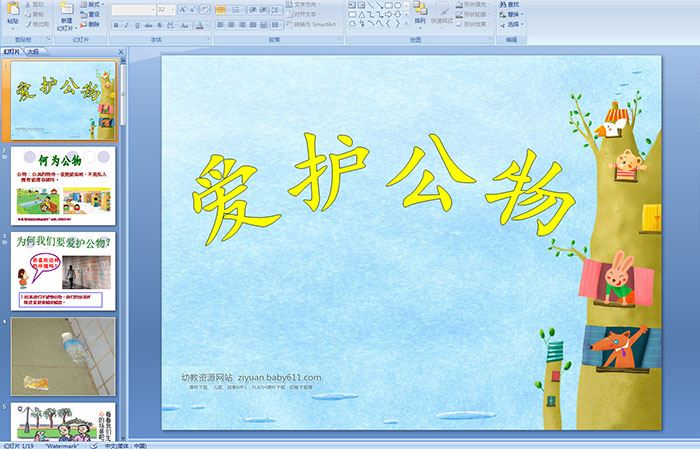Click the Convert to SmartArt icon
This screenshot has width=700, height=449.
(x=319, y=24)
